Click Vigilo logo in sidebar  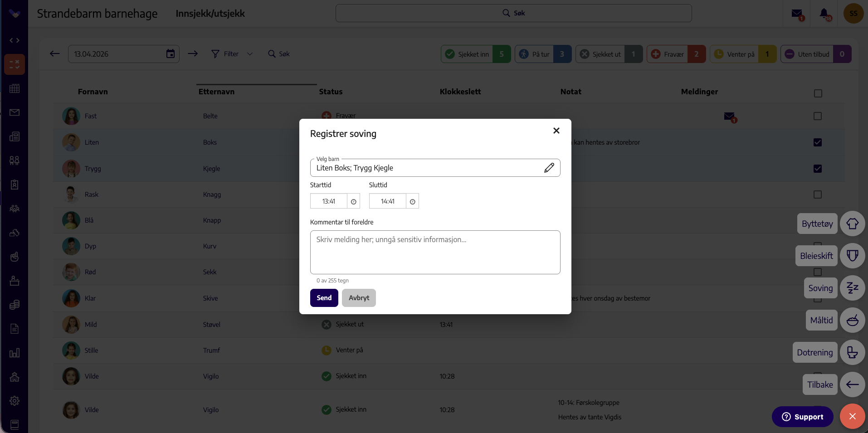(x=15, y=14)
